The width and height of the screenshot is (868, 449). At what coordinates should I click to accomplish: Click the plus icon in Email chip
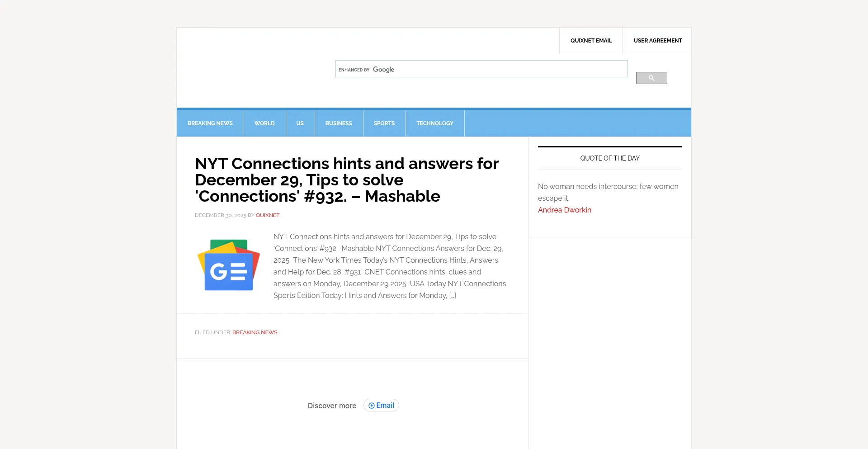372,406
